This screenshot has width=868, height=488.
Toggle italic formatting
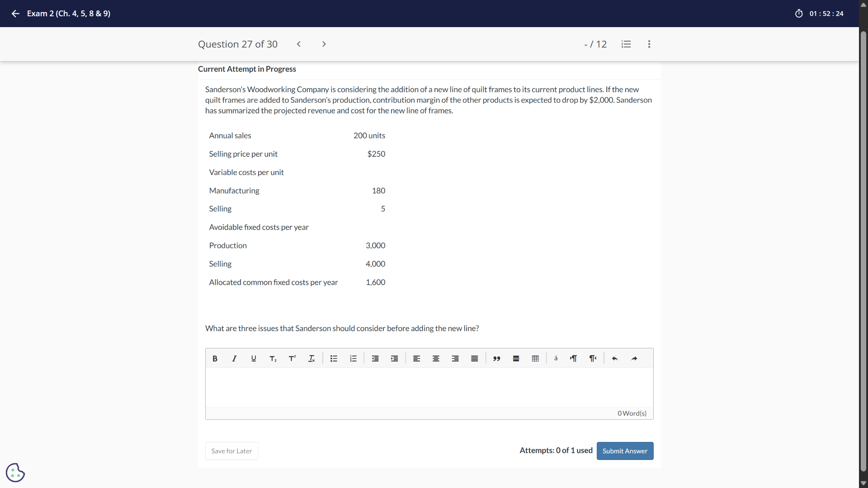tap(234, 358)
